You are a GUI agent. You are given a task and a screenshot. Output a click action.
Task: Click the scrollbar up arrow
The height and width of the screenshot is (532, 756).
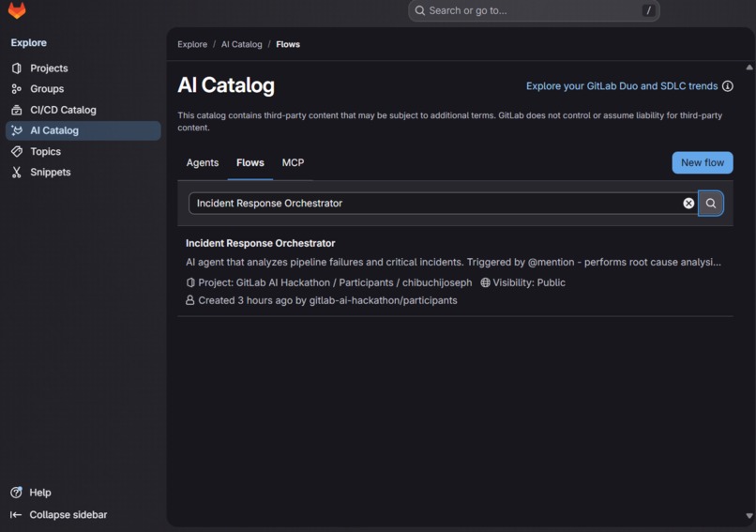[749, 68]
